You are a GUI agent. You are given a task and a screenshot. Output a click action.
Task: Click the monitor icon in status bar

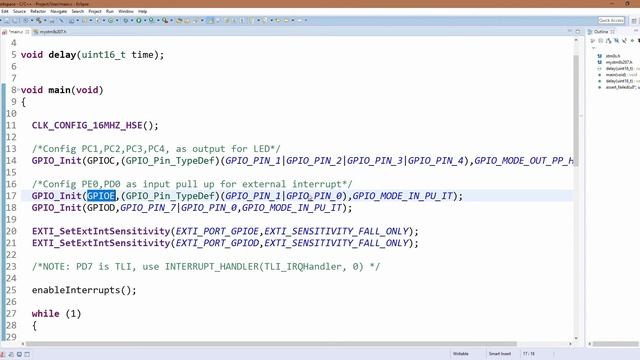click(x=19, y=354)
